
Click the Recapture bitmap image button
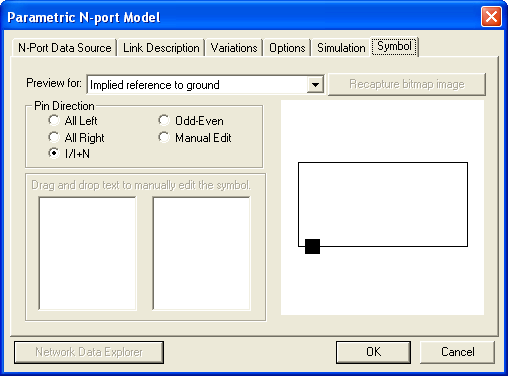tap(407, 84)
